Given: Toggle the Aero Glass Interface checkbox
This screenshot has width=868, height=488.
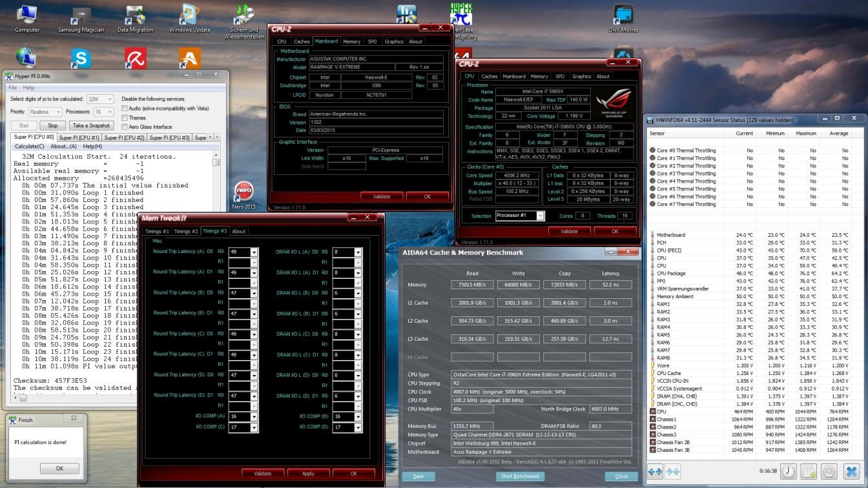Looking at the screenshot, I should coord(125,127).
